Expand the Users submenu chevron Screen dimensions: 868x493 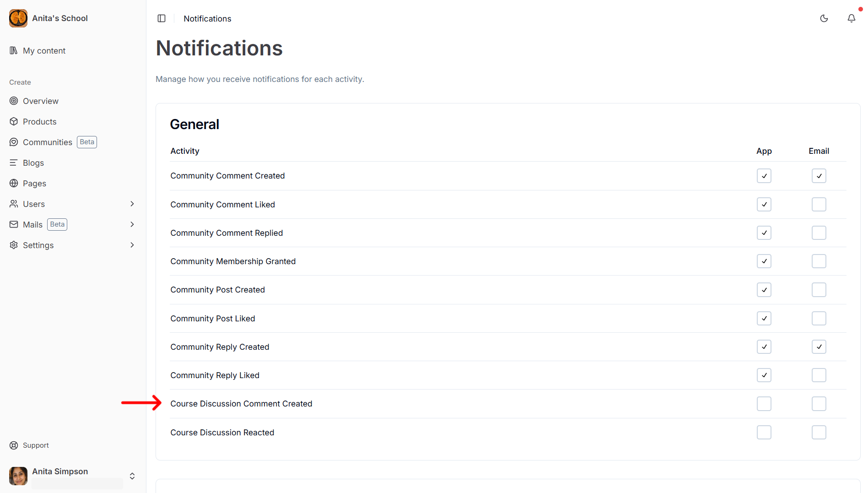(132, 204)
